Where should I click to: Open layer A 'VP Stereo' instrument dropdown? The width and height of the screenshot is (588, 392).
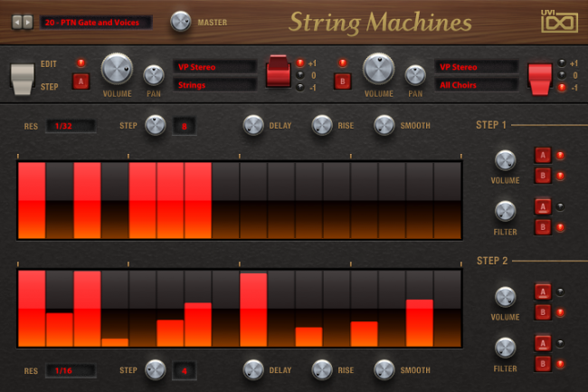tap(215, 67)
